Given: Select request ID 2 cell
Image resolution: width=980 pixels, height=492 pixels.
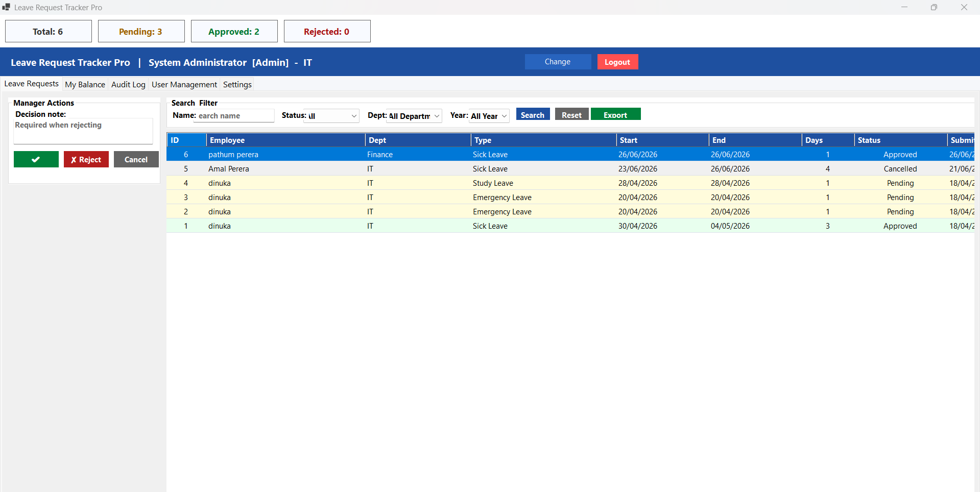Looking at the screenshot, I should tap(186, 211).
